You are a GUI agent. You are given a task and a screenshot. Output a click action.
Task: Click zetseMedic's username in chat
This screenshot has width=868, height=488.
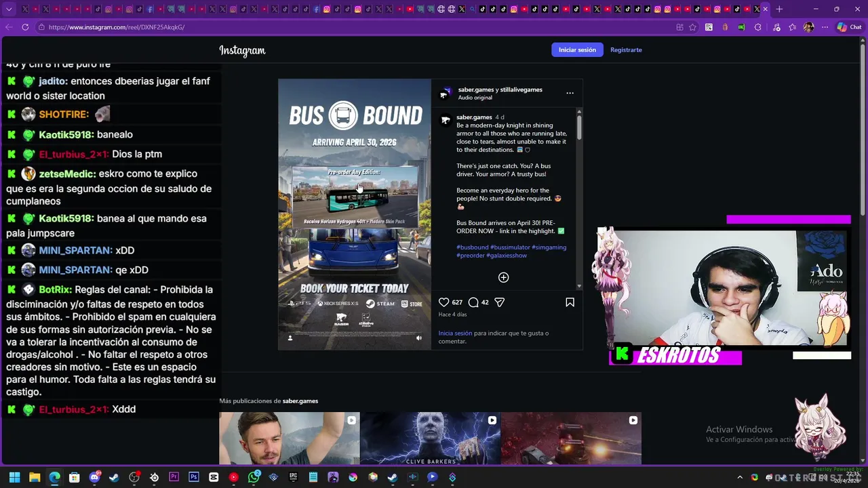(67, 174)
